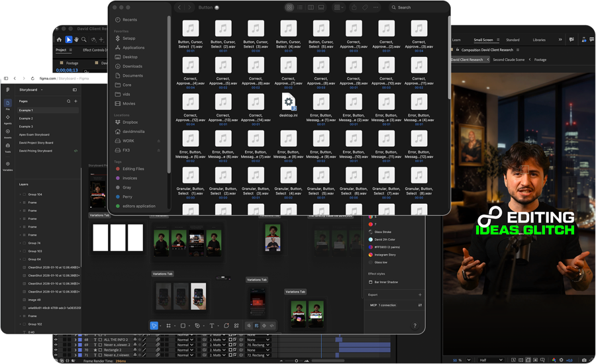Click the After Effects Home icon
This screenshot has height=364, width=596.
(x=59, y=40)
